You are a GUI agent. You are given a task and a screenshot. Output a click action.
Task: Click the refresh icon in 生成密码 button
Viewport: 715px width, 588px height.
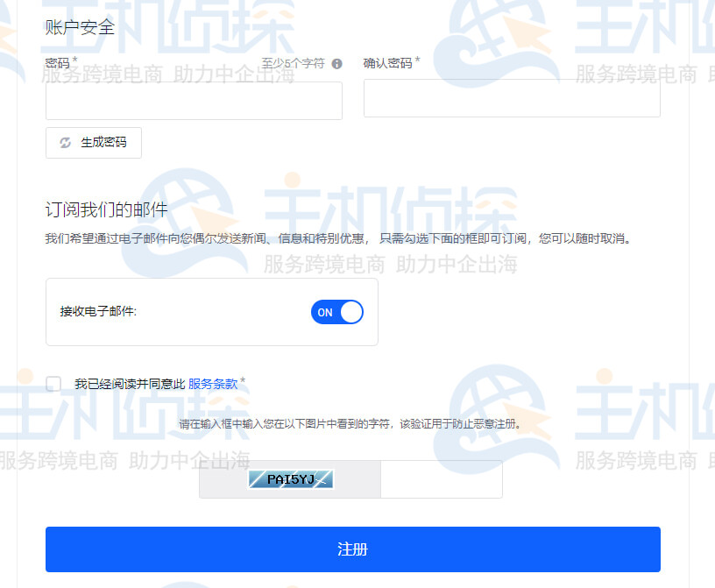point(65,143)
